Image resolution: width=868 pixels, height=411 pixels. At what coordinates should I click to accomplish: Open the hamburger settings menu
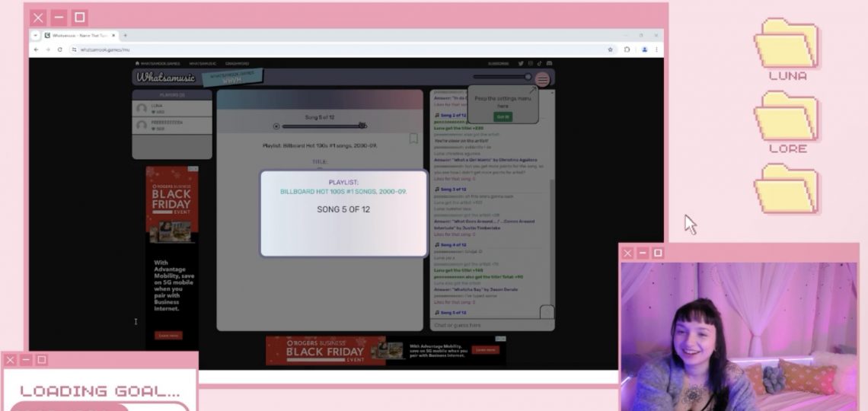pos(542,79)
